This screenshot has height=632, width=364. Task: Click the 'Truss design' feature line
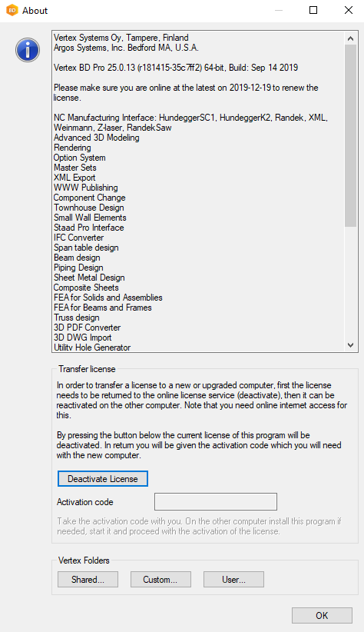(x=77, y=318)
